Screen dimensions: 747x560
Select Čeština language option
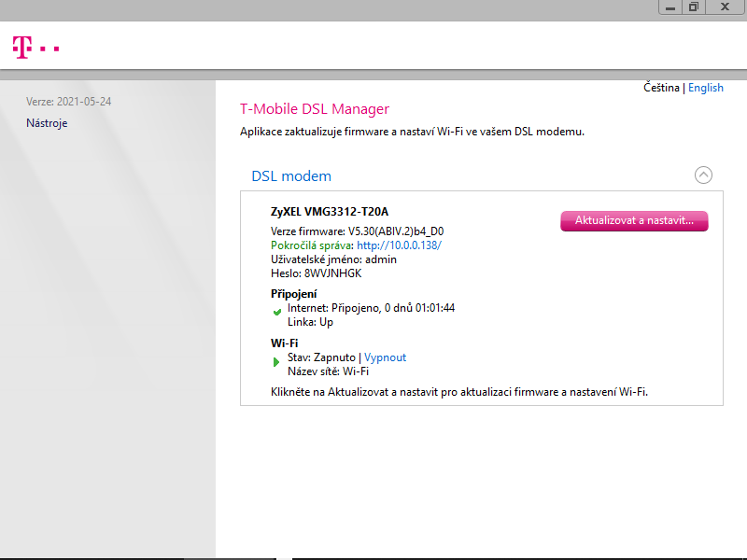661,88
